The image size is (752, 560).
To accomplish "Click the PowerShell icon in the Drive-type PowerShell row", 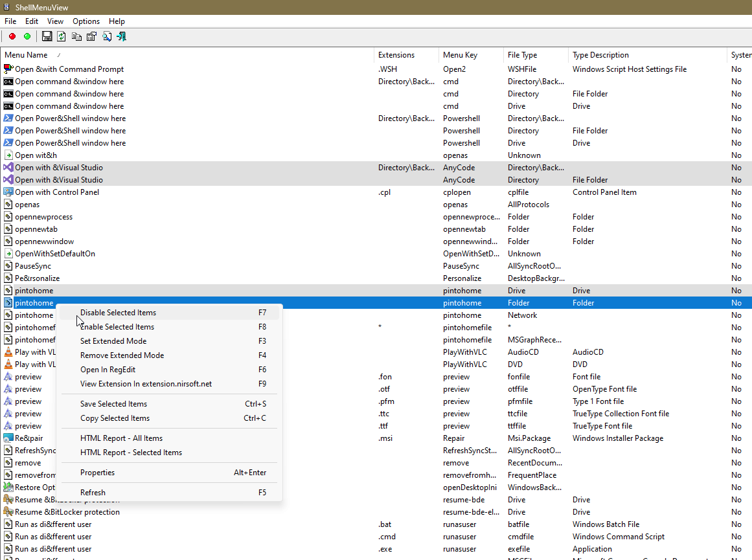I will tap(8, 143).
